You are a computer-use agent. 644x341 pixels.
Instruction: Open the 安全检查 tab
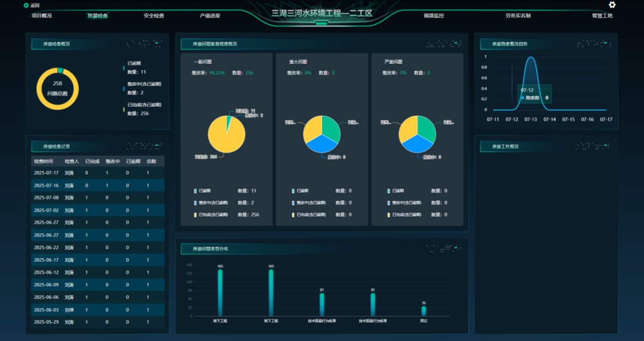(154, 15)
